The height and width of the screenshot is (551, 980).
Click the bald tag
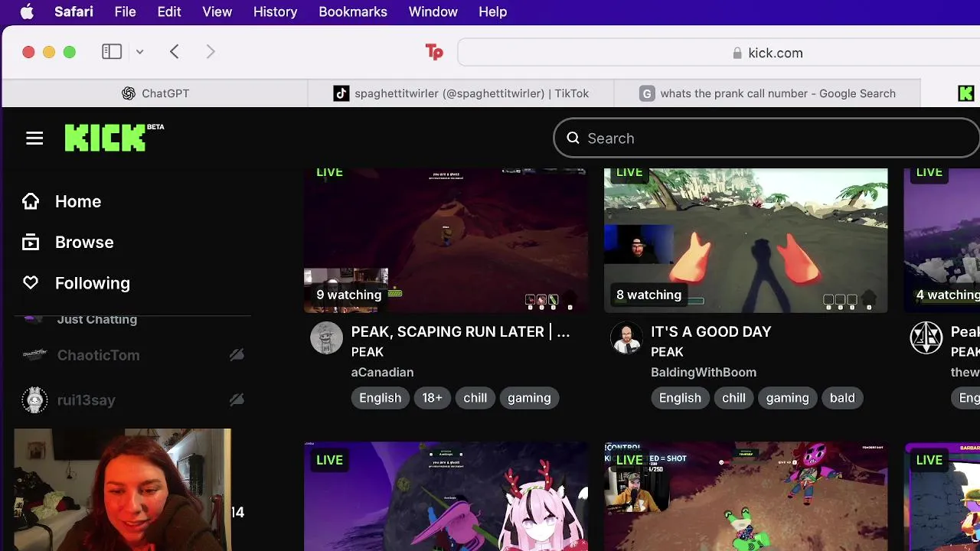[842, 398]
